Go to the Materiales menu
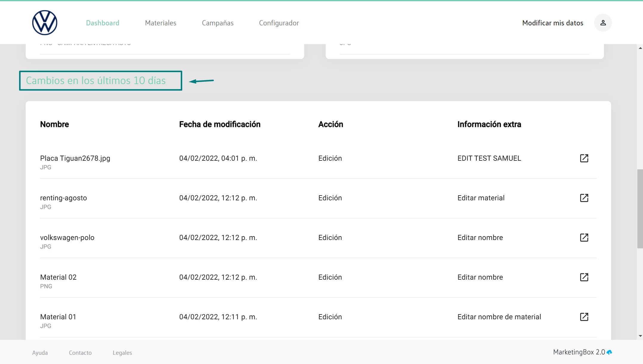This screenshot has width=643, height=364. tap(160, 23)
